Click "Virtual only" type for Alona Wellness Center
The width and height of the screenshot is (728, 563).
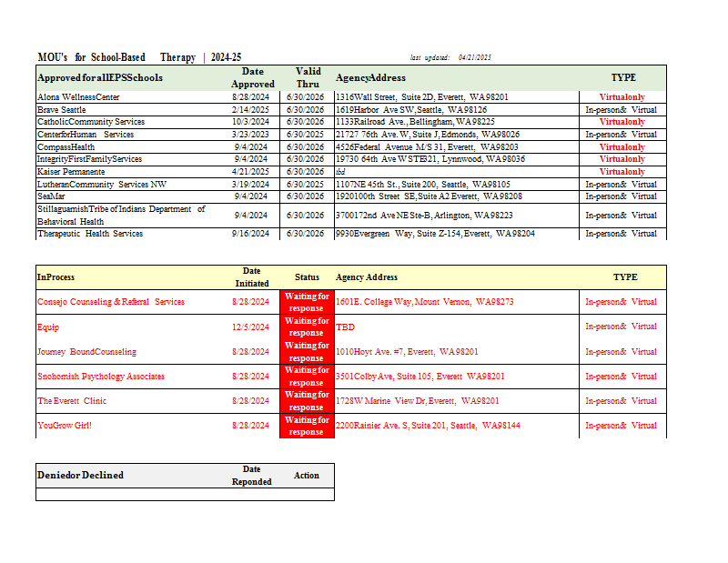point(622,97)
